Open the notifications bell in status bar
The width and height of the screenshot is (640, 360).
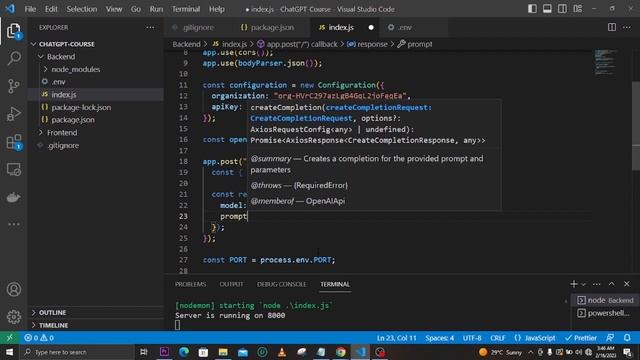click(627, 338)
